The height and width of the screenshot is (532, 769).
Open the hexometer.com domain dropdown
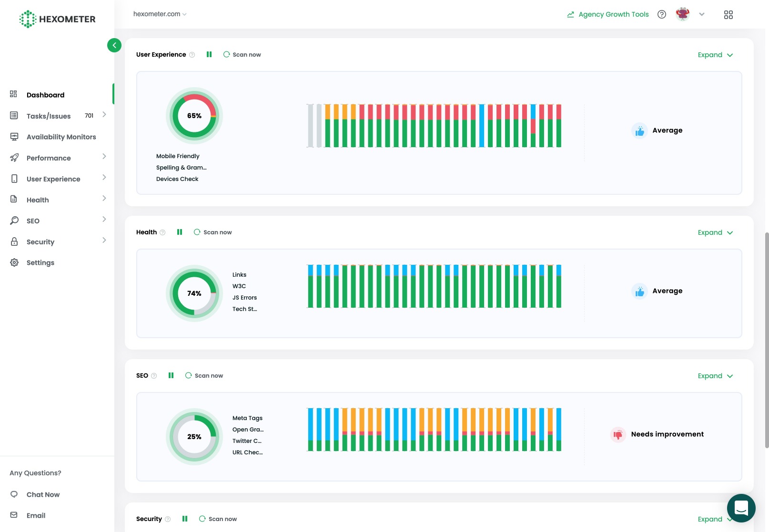tap(160, 14)
